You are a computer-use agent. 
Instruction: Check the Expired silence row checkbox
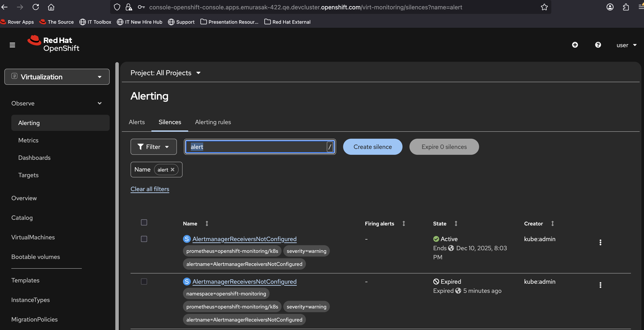(x=144, y=282)
